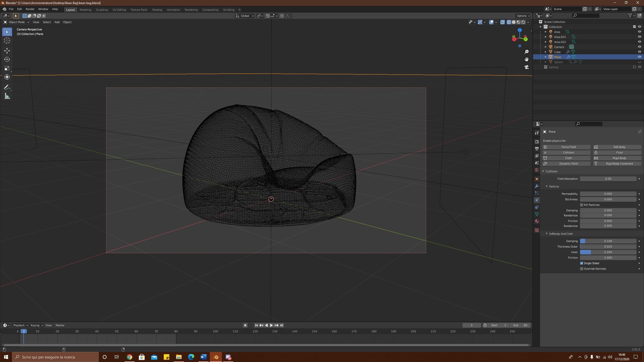The image size is (644, 362).
Task: Uncheck the Single Sided option
Action: point(582,263)
